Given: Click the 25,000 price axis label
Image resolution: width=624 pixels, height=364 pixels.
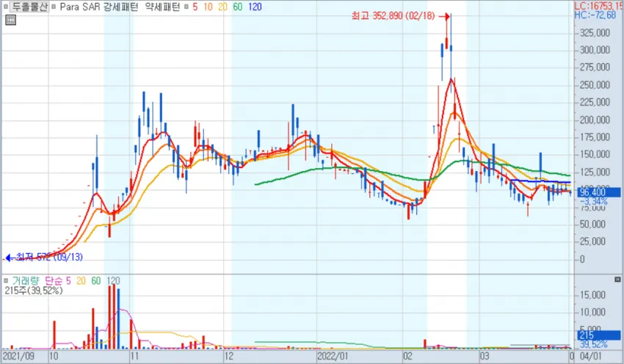Looking at the screenshot, I should click(592, 241).
